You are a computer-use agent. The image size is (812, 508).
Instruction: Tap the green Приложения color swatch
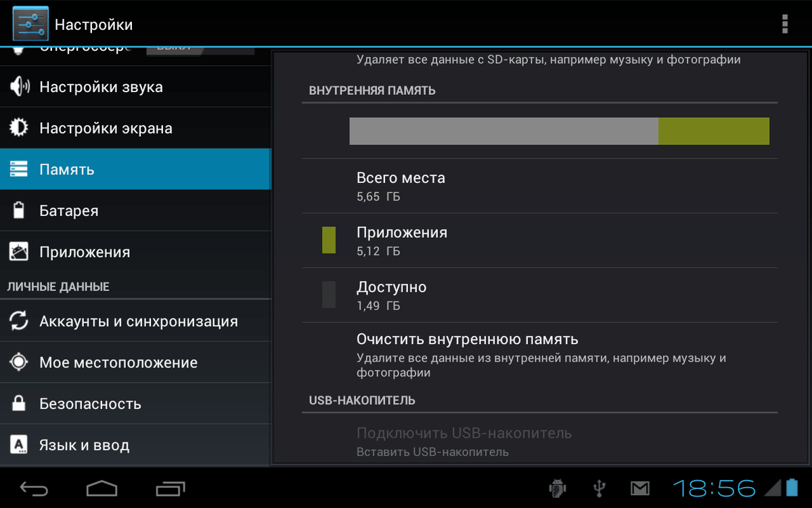(x=329, y=240)
